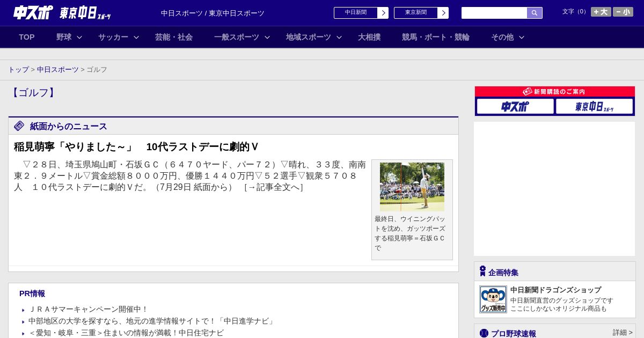Open the golfer photo thumbnail
Viewport: 644px width, 338px height.
click(x=412, y=187)
